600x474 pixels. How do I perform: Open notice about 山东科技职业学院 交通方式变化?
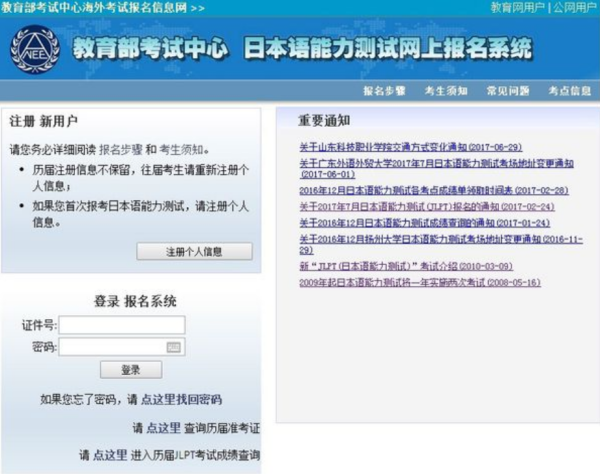point(411,147)
